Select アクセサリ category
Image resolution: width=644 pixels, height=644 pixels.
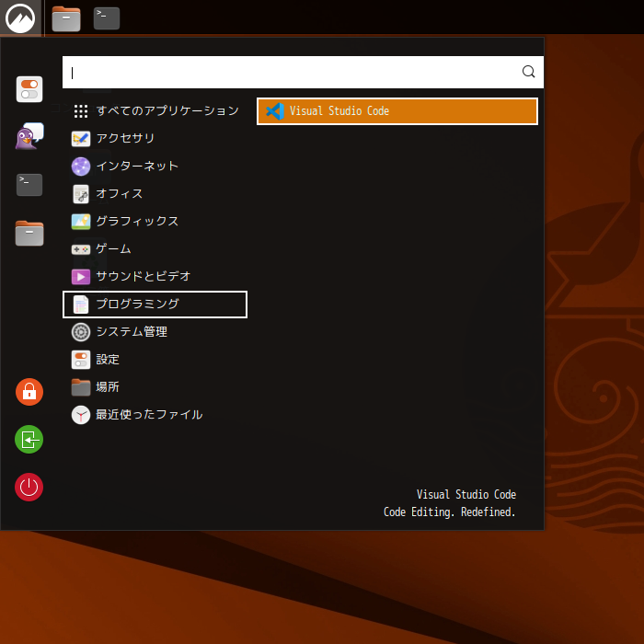click(x=155, y=138)
